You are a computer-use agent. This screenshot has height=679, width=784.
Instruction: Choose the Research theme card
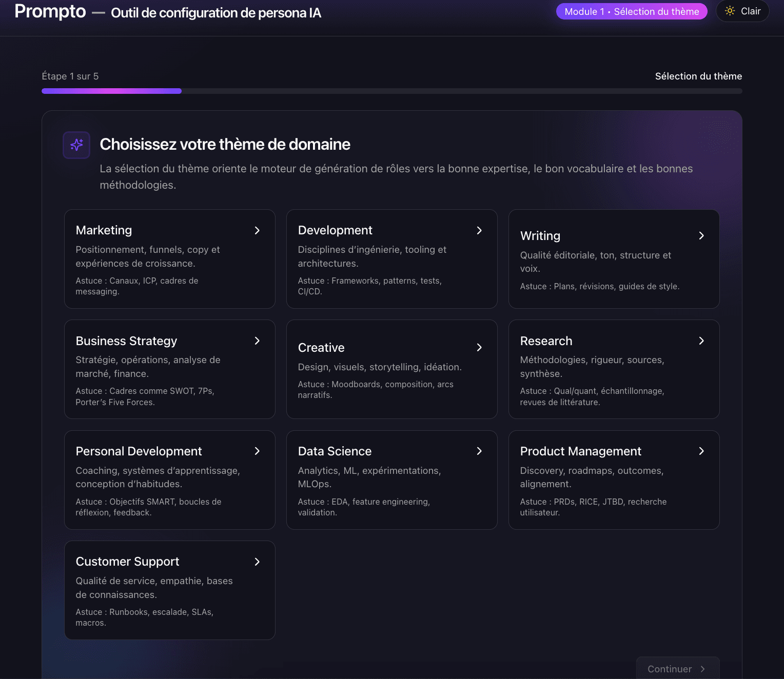[614, 369]
